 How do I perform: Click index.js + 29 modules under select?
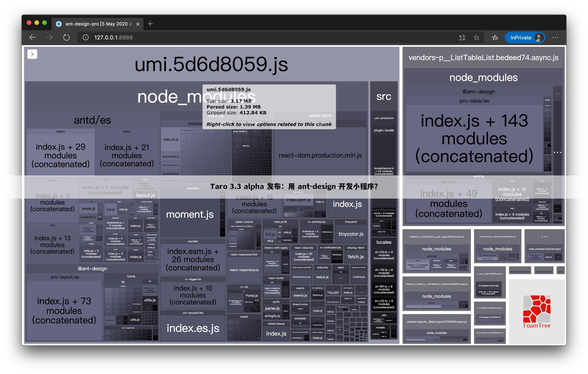(x=61, y=155)
